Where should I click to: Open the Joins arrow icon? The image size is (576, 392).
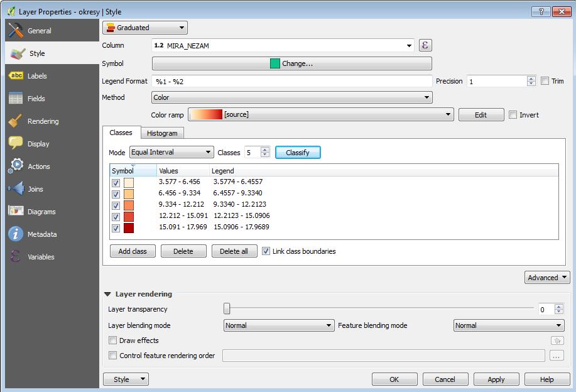coord(16,189)
